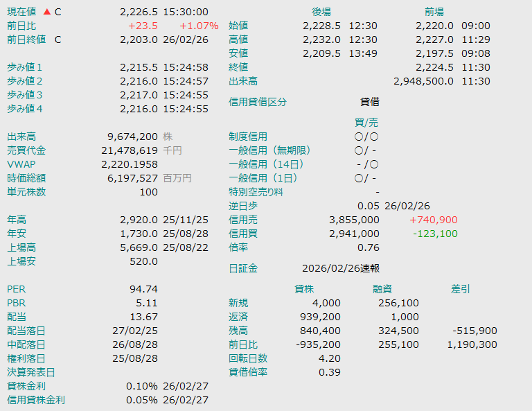This screenshot has width=532, height=411.
Task: Click the 貸借倍率 value 0.39
Action: (330, 372)
